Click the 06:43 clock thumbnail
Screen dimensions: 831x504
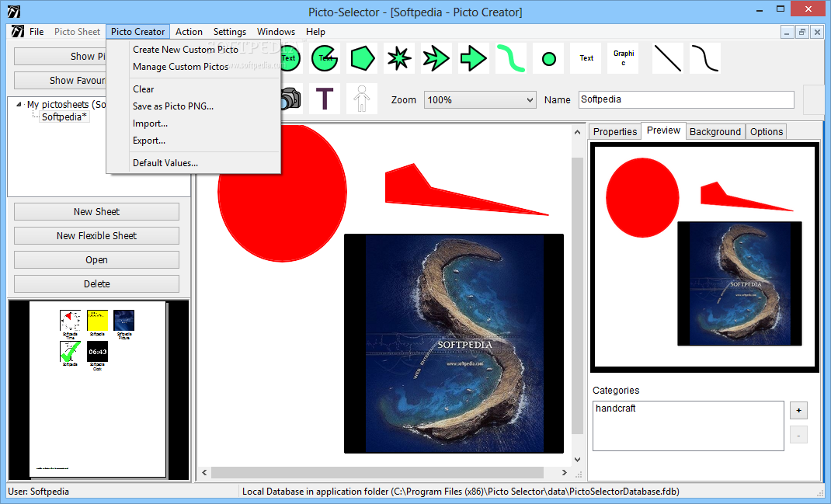click(97, 351)
